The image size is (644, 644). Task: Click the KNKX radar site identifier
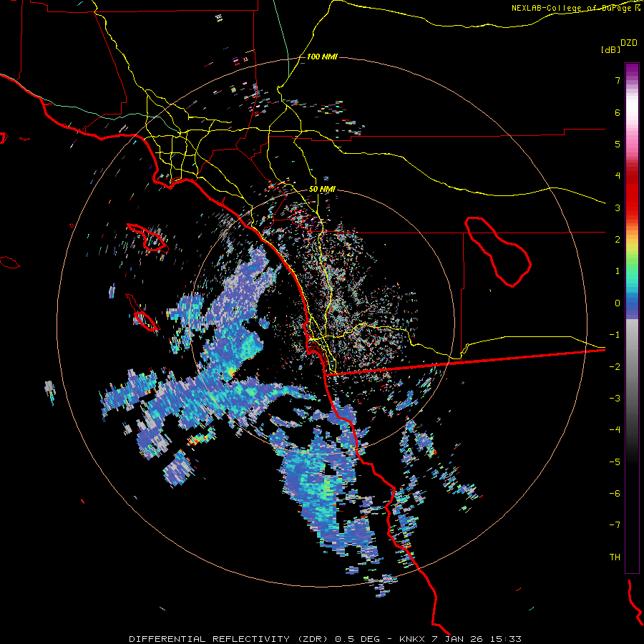(412, 639)
